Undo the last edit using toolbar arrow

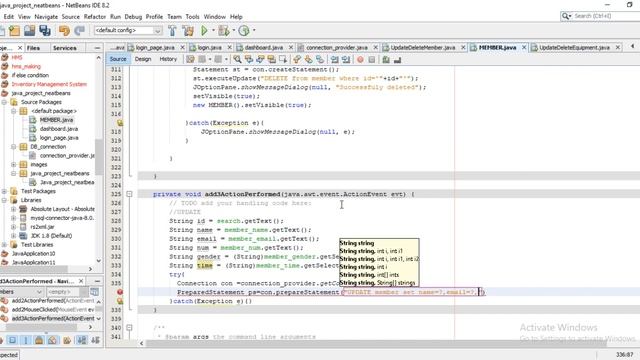tap(64, 31)
